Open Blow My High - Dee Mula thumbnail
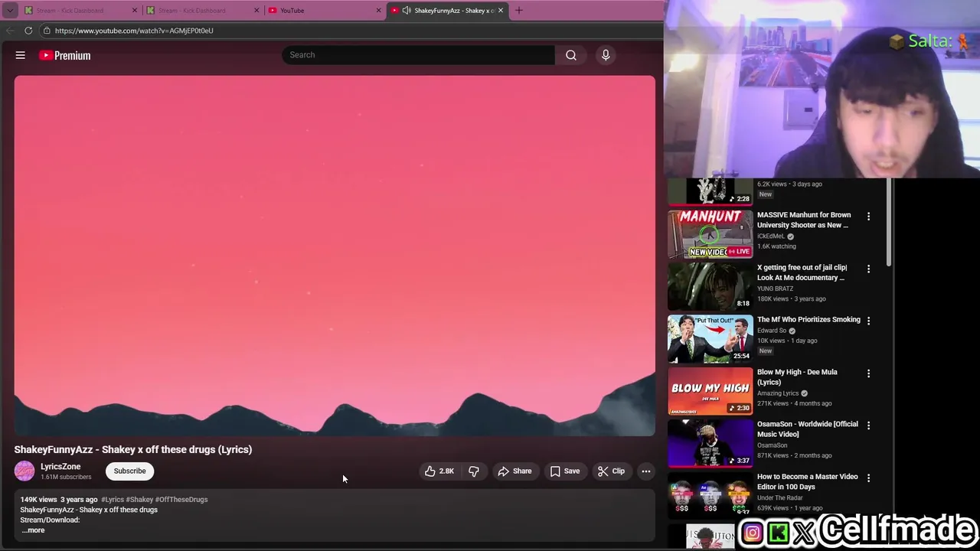Screen dimensions: 980x551 click(710, 390)
